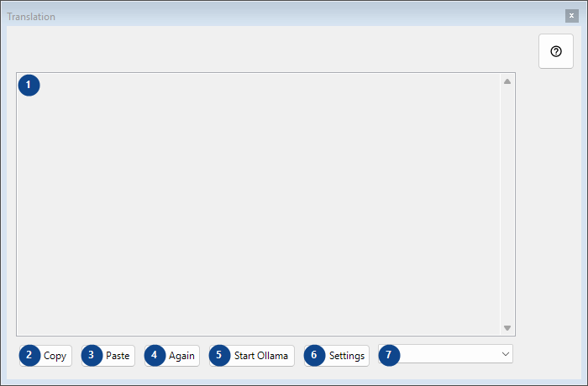
Task: Click the Paste button
Action: point(108,356)
